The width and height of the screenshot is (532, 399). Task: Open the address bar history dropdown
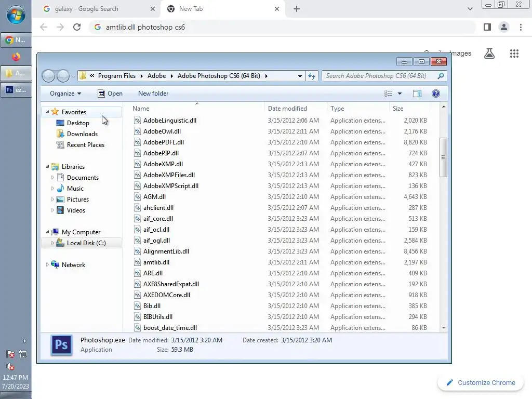(x=300, y=76)
